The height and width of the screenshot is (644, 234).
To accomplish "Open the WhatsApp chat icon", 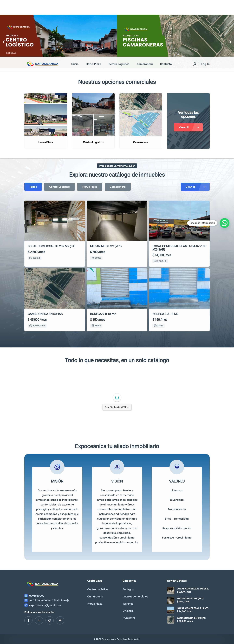I will (224, 223).
